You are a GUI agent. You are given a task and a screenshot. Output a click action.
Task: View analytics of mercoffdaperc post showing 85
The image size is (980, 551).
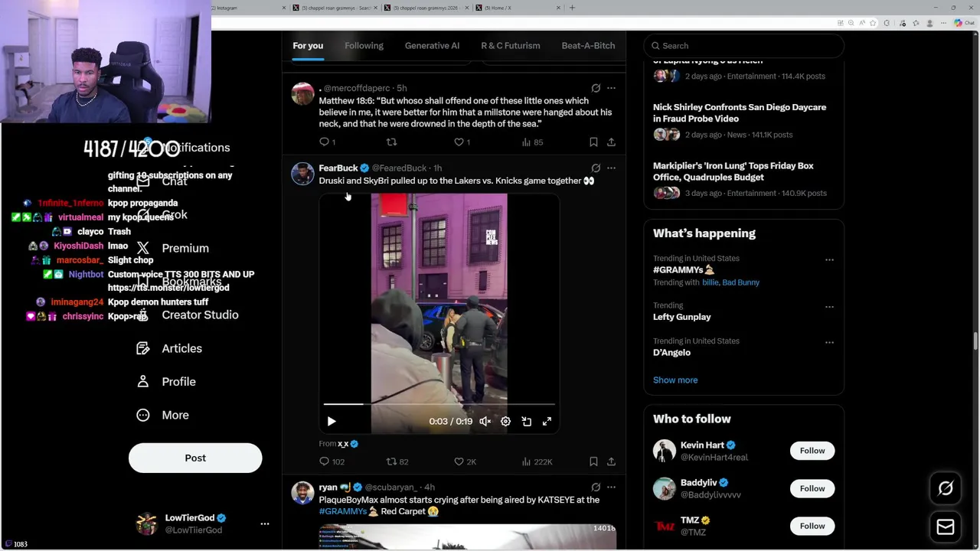click(532, 142)
